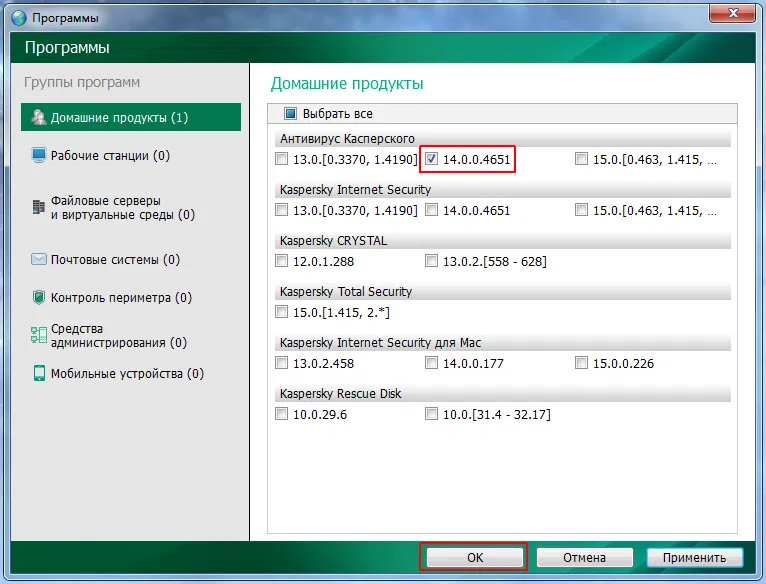
Task: Check Kaspersky Internet Security 14.0.0.4651
Action: point(431,210)
